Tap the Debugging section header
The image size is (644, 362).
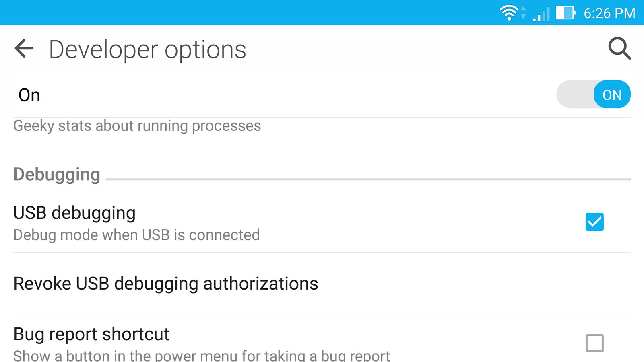pyautogui.click(x=57, y=175)
